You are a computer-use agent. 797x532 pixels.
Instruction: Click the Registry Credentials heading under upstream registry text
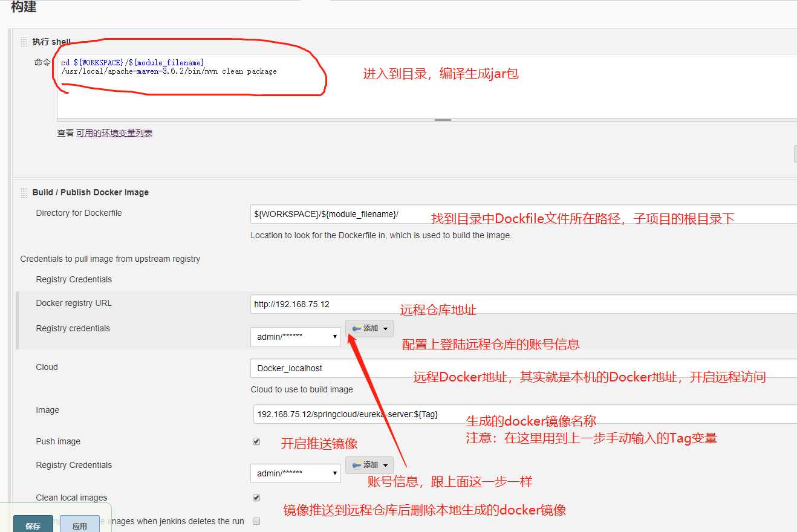click(x=74, y=279)
